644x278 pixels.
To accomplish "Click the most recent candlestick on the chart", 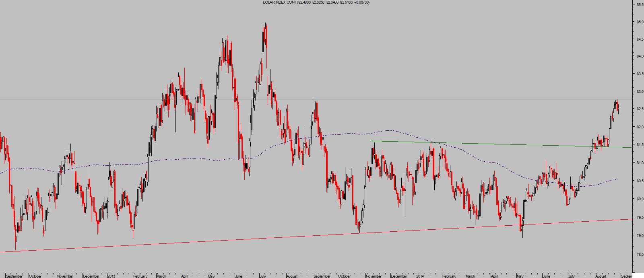I will click(618, 108).
